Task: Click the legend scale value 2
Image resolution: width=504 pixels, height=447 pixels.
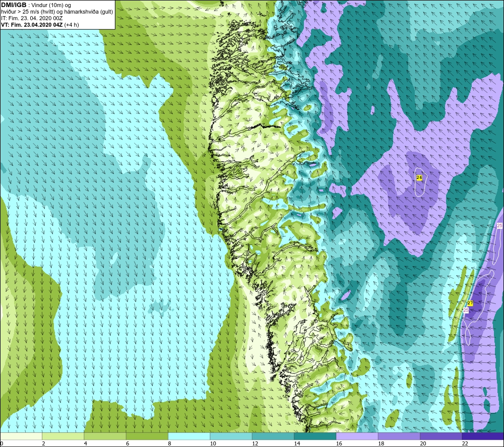Action: 43,443
